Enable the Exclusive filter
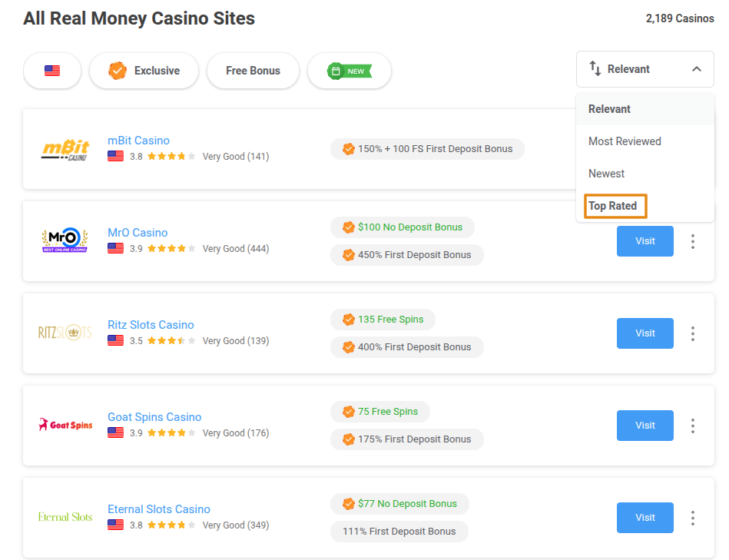Screen dimensions: 729x560 tap(144, 70)
